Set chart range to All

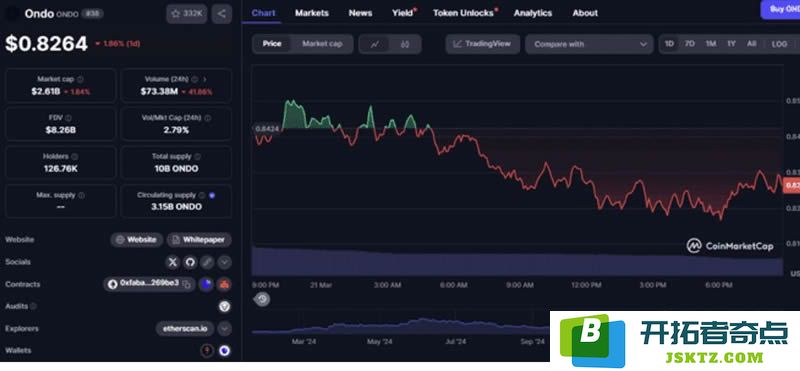coord(752,44)
